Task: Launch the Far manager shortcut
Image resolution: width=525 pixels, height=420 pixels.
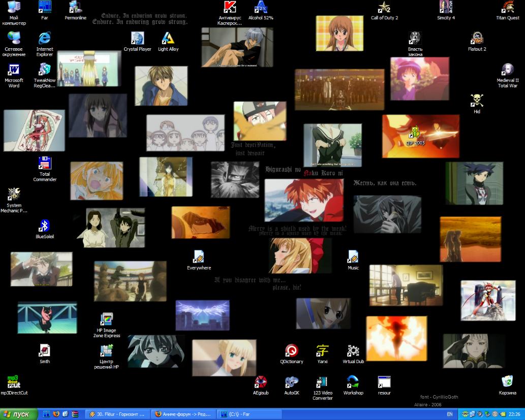Action: point(45,11)
